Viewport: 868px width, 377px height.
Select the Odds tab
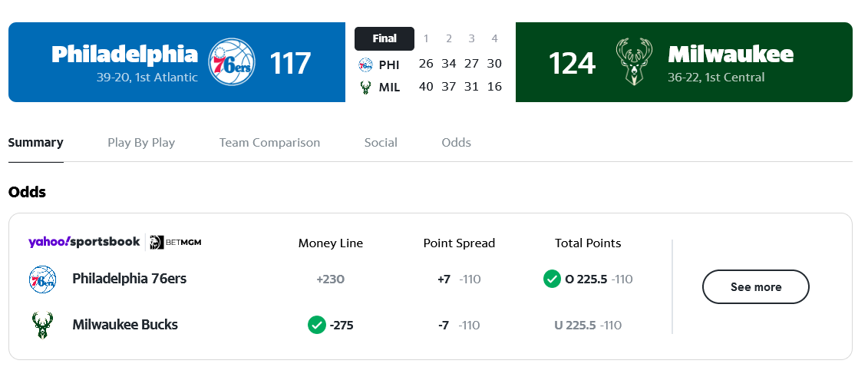tap(456, 143)
